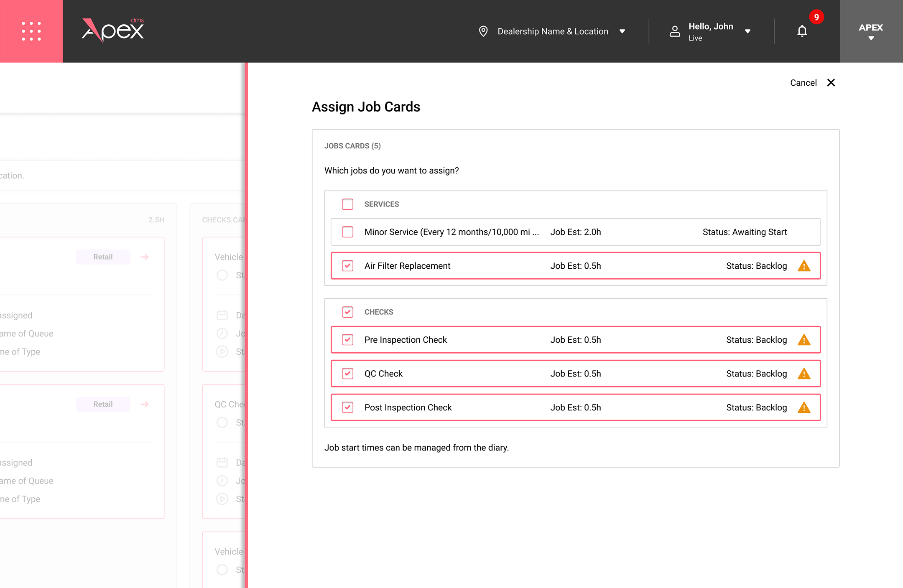Image resolution: width=903 pixels, height=588 pixels.
Task: Click QC Check backlog warning icon
Action: (x=804, y=374)
